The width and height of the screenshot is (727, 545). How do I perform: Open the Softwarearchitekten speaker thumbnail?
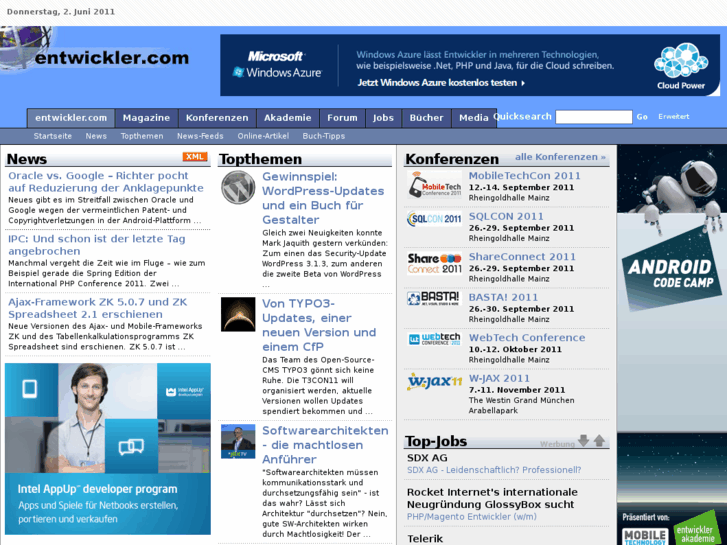point(238,441)
